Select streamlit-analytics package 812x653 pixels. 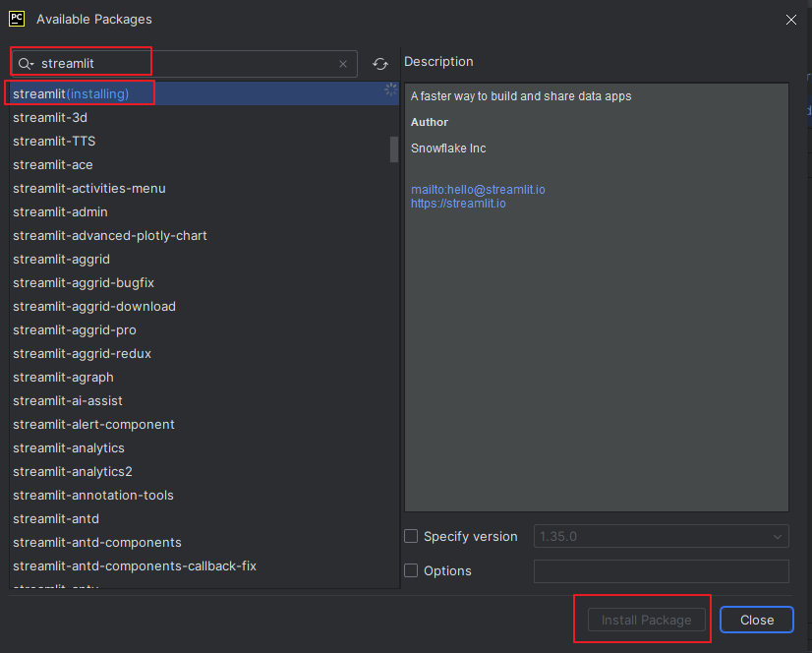[x=204, y=447]
